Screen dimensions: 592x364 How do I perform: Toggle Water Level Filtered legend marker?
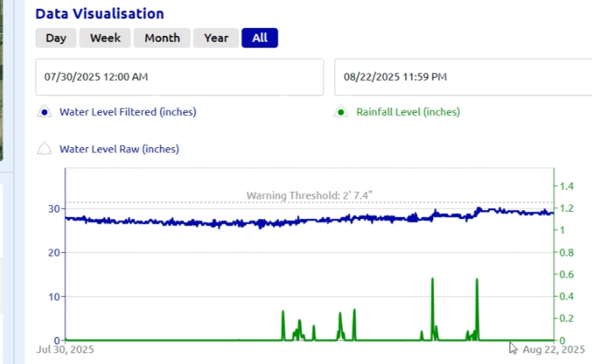coord(45,112)
